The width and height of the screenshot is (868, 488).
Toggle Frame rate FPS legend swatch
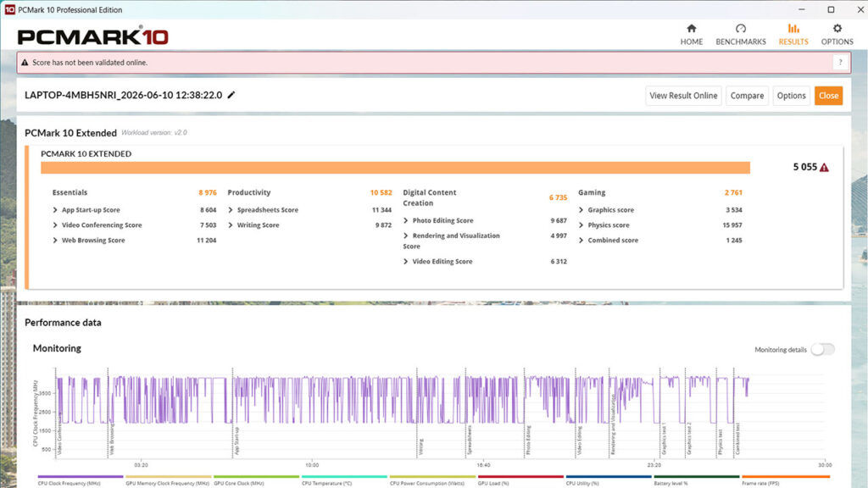pos(786,476)
